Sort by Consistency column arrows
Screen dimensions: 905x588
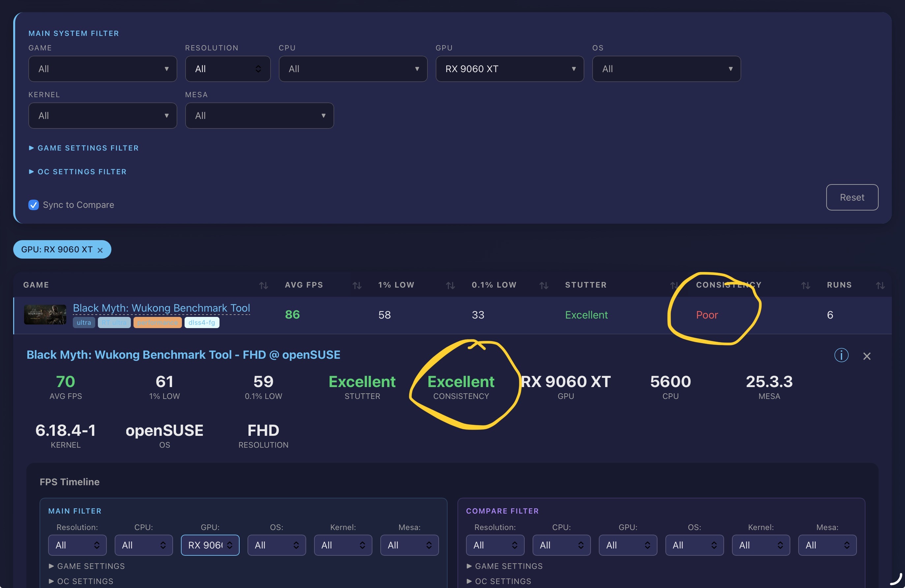tap(805, 286)
